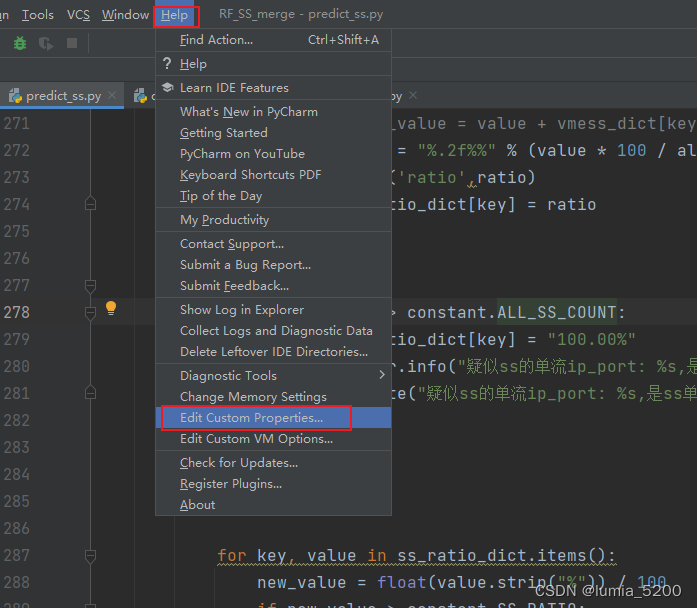Click the Stop square icon in toolbar
Image resolution: width=697 pixels, height=608 pixels.
(72, 43)
